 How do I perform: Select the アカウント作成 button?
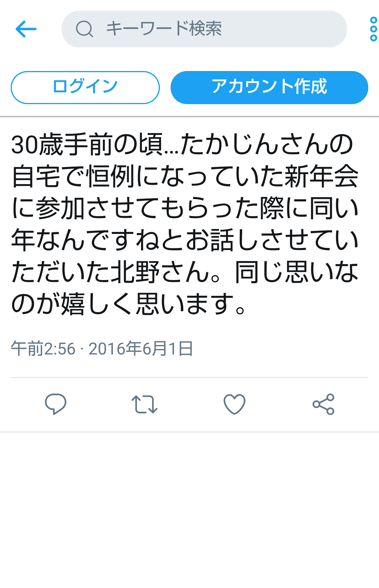coord(269,87)
